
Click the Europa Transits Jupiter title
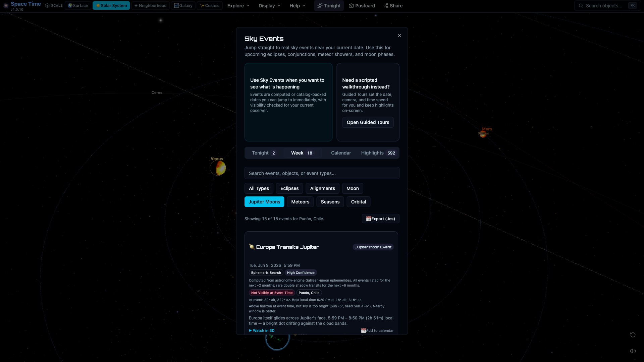tap(287, 247)
